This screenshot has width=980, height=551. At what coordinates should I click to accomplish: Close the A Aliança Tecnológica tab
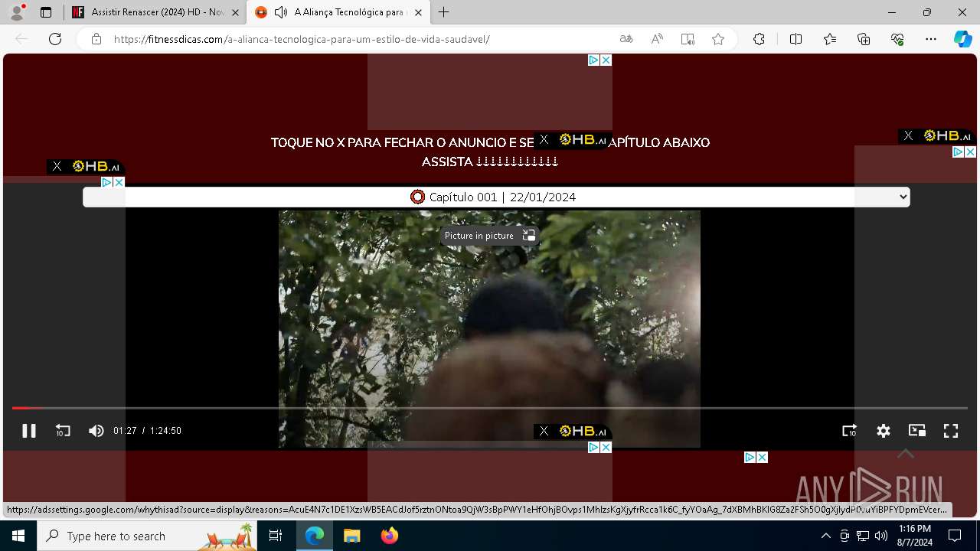[x=418, y=12]
